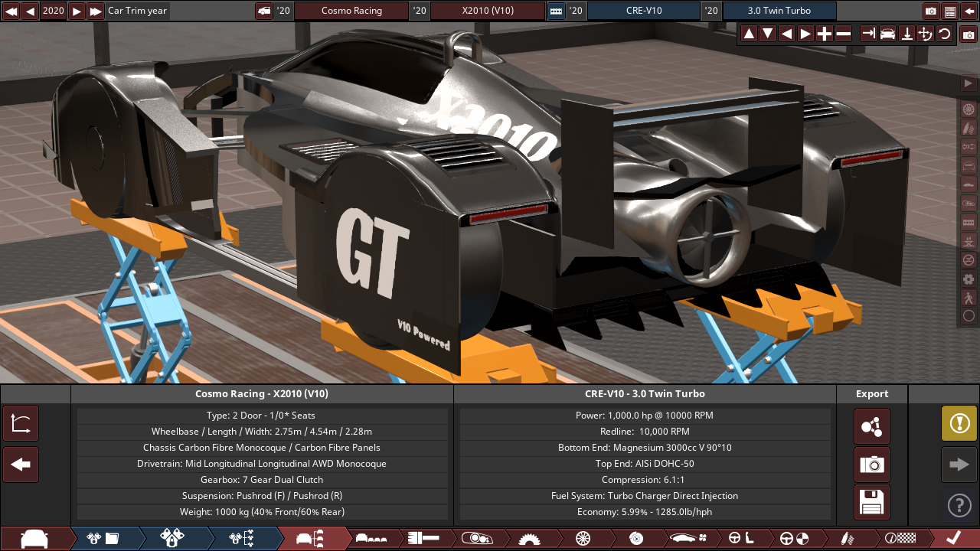Click the side-view arrow camera icon
This screenshot has width=980, height=551.
(x=868, y=34)
